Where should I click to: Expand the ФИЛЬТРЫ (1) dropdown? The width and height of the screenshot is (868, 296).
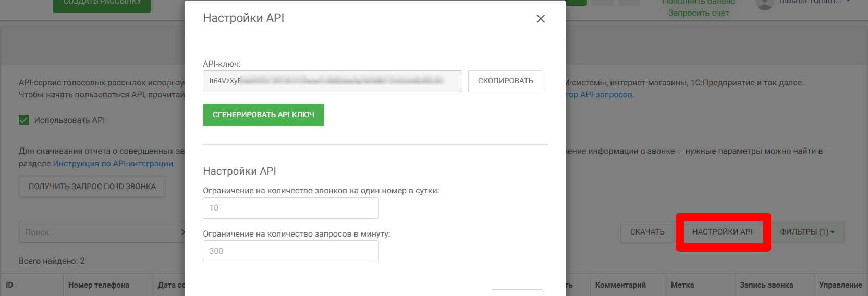[x=806, y=232]
